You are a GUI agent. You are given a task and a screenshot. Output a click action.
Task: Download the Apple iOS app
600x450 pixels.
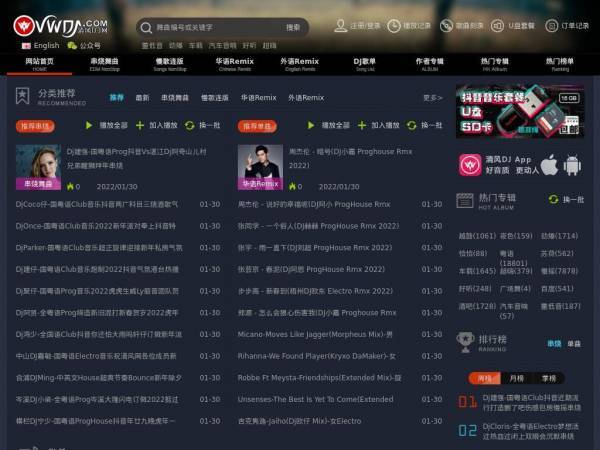pos(549,165)
